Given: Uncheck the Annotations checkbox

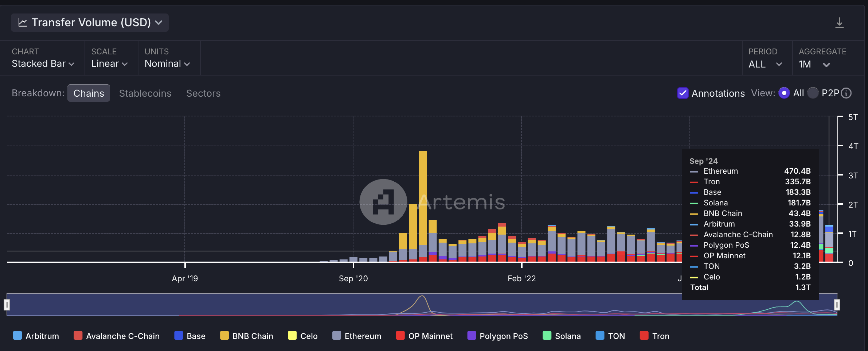Looking at the screenshot, I should pos(683,93).
